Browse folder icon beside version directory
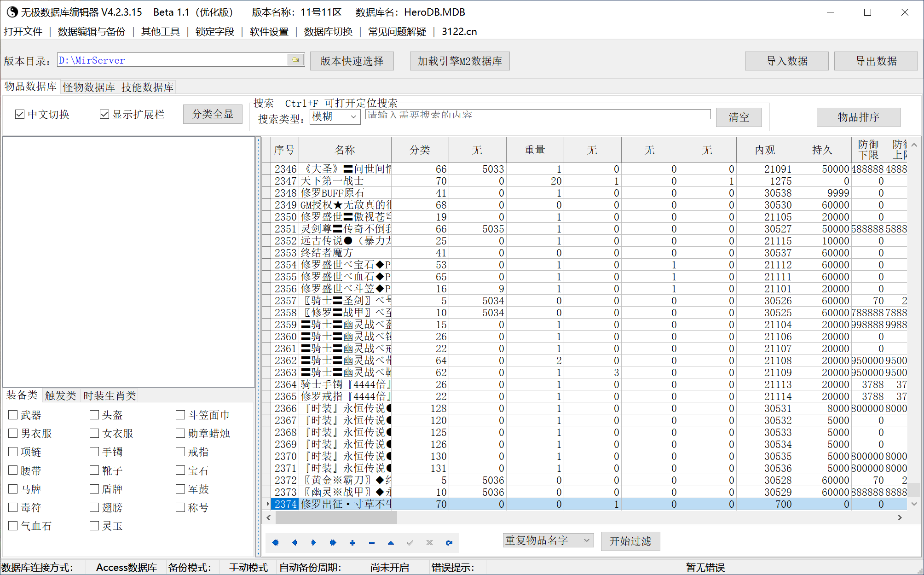Image resolution: width=924 pixels, height=575 pixels. point(295,60)
